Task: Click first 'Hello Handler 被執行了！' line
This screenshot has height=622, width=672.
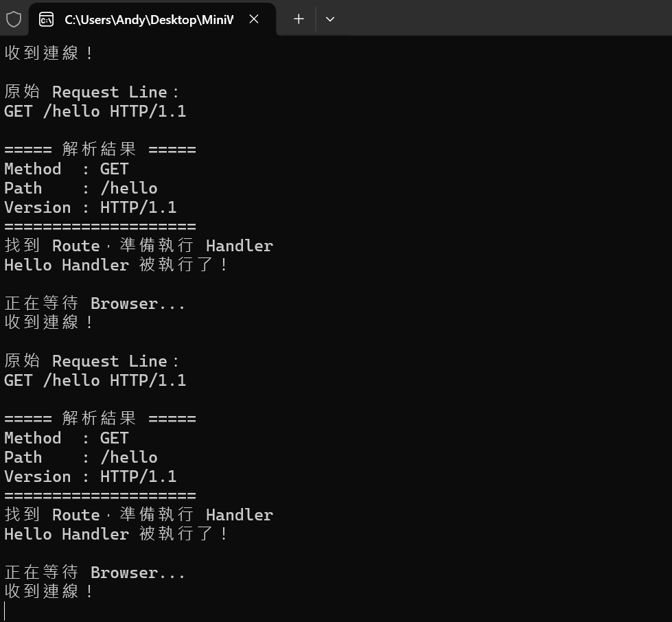Action: [116, 264]
